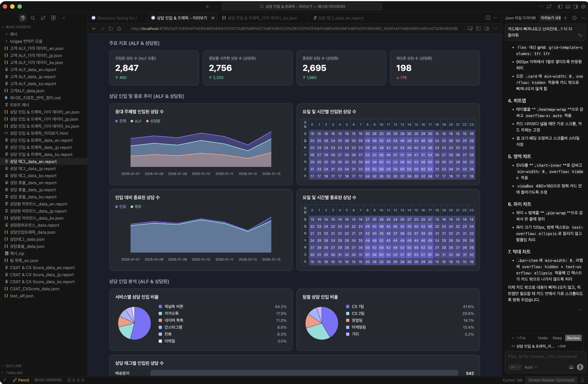The width and height of the screenshot is (588, 384).
Task: Reload the browser preview page
Action: tap(111, 29)
